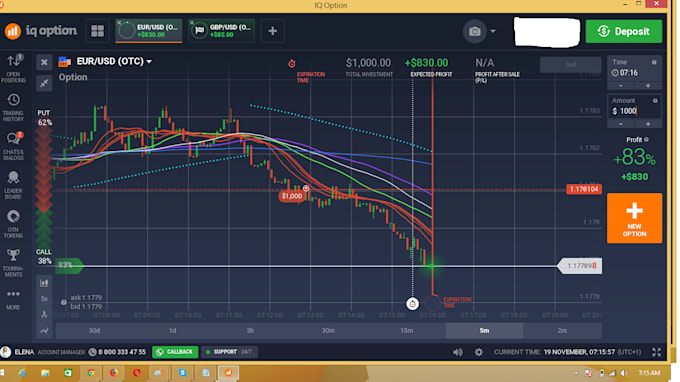Open the Open Positions sidebar icon

[x=13, y=68]
